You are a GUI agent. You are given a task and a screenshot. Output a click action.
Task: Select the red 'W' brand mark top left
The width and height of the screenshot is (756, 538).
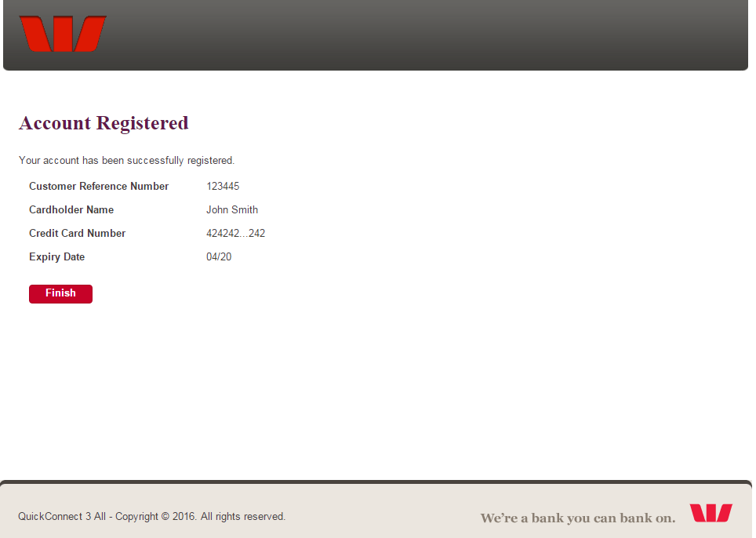(63, 33)
